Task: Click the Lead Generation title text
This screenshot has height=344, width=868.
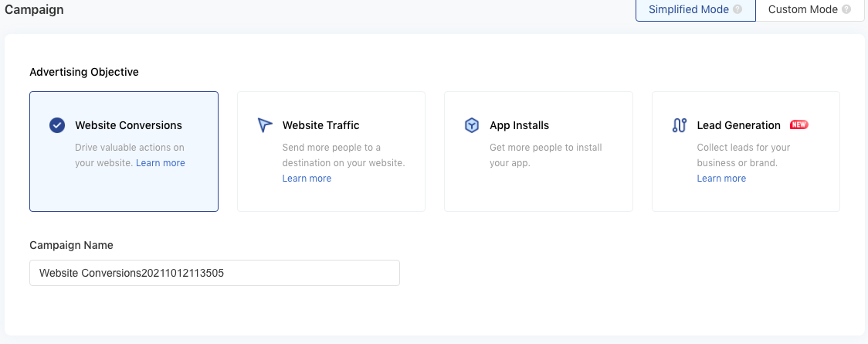Action: (x=738, y=125)
